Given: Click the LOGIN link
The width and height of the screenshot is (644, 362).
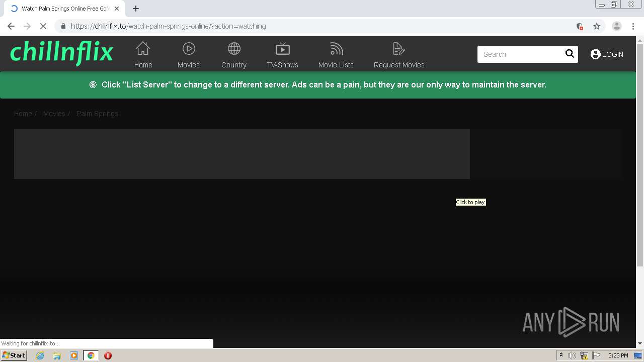Looking at the screenshot, I should tap(612, 54).
